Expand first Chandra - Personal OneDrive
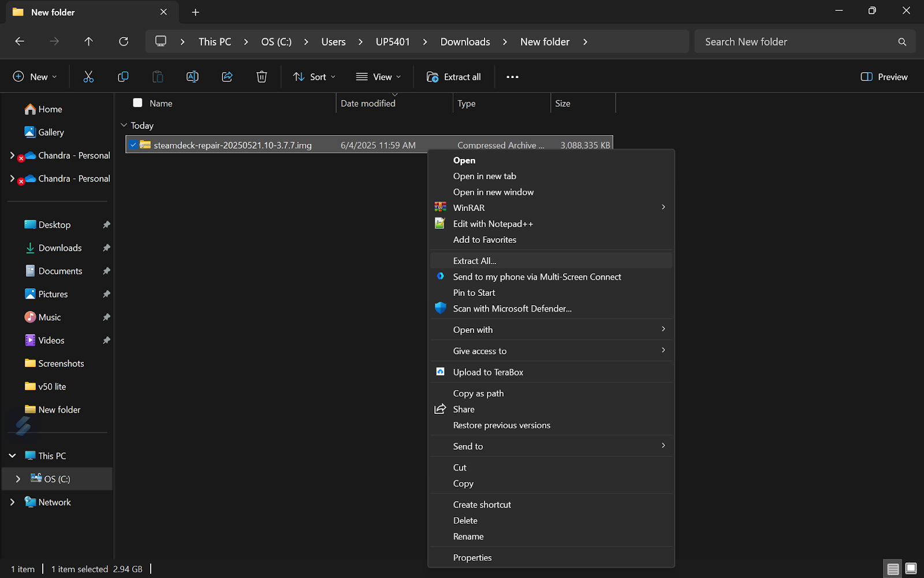The image size is (924, 578). pyautogui.click(x=12, y=155)
